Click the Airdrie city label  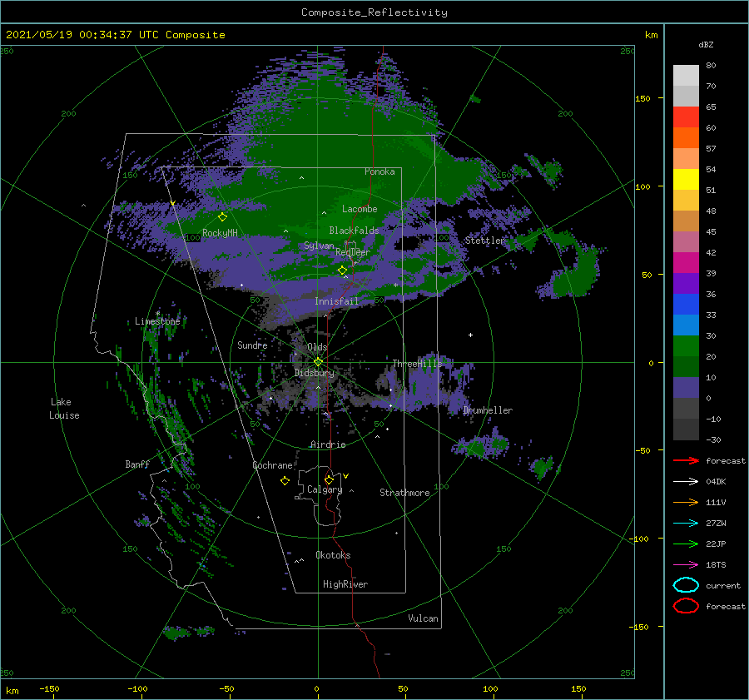point(328,444)
